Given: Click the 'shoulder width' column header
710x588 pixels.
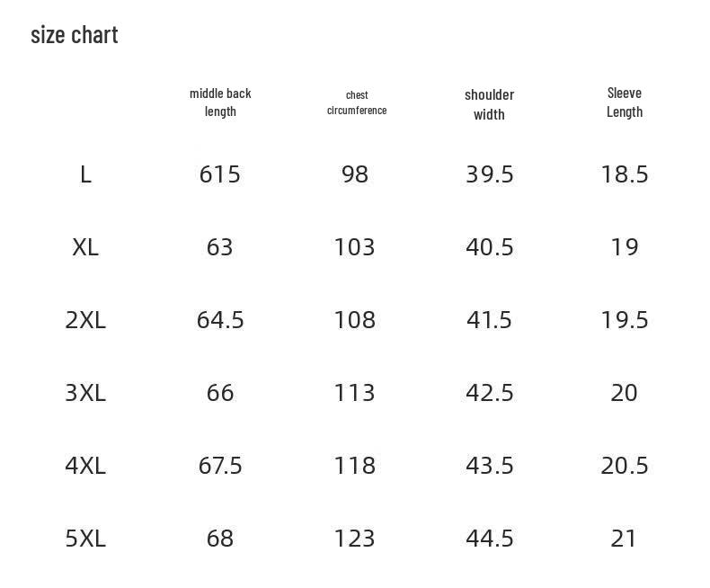Looking at the screenshot, I should click(x=489, y=104).
